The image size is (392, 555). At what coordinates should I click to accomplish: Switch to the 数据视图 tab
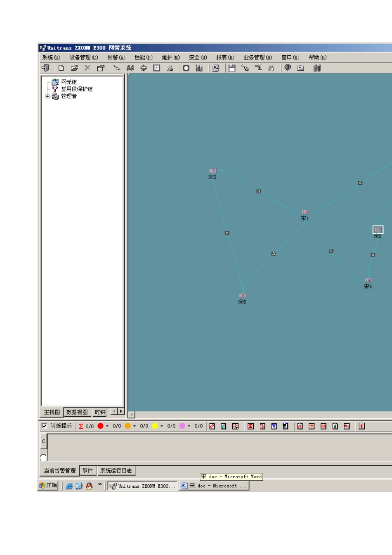pos(77,412)
